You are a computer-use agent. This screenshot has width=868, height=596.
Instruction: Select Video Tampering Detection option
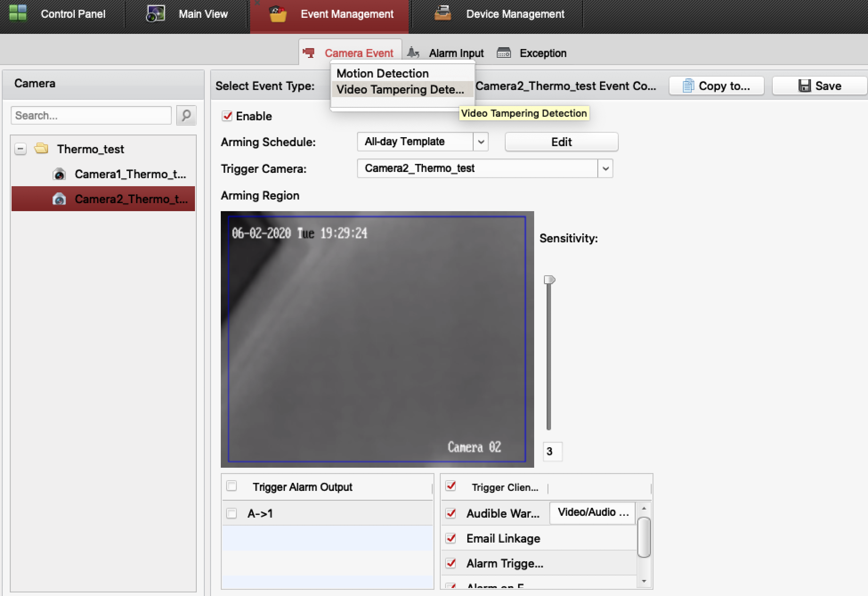point(400,90)
